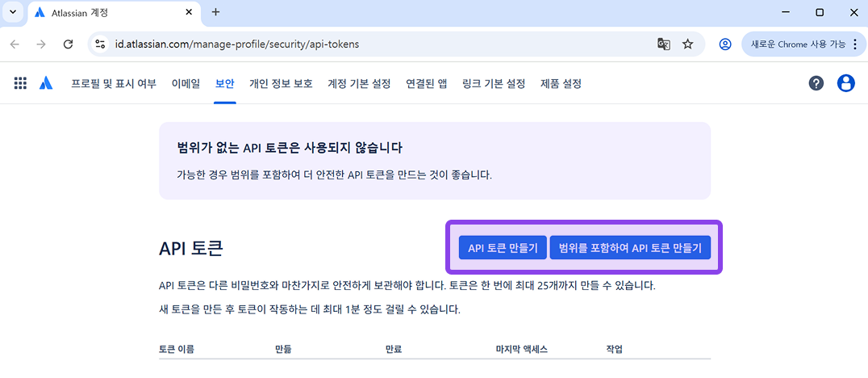Click the 마지막 액세스 column header
The height and width of the screenshot is (378, 868).
pyautogui.click(x=521, y=349)
